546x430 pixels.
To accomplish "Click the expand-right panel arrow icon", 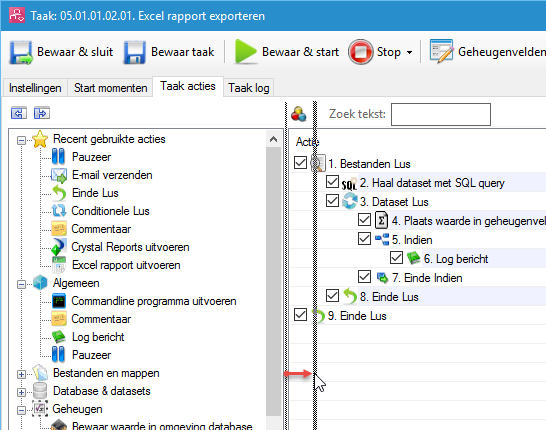I will pos(42,113).
